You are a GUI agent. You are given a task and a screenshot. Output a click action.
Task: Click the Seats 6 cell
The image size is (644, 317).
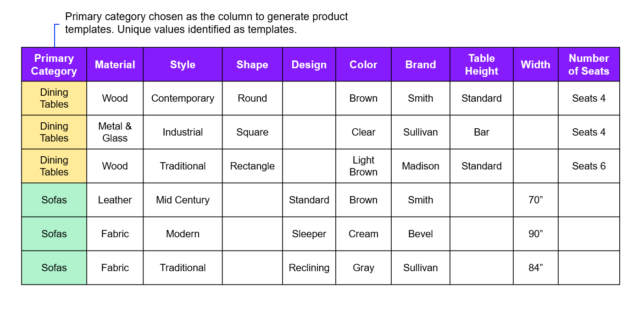(589, 166)
